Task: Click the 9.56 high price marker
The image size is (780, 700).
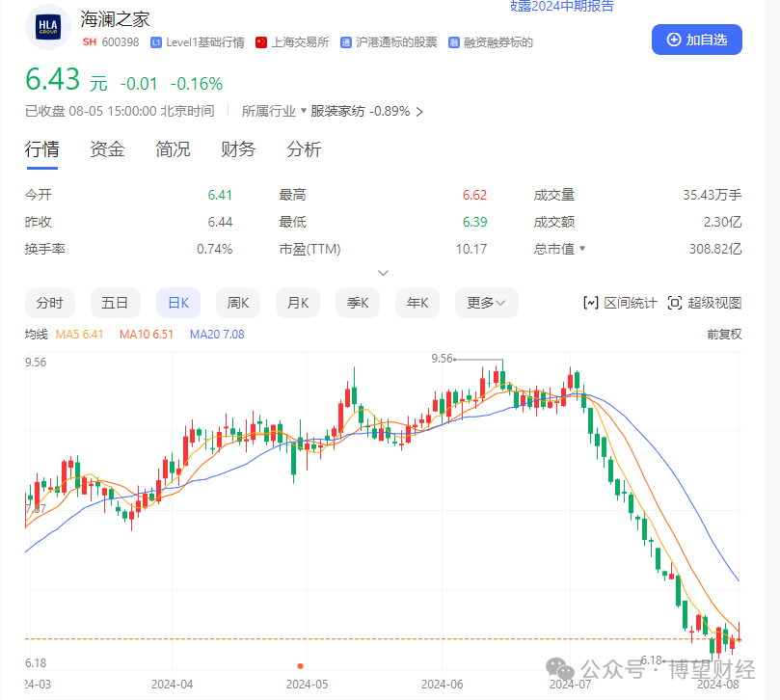Action: [442, 359]
